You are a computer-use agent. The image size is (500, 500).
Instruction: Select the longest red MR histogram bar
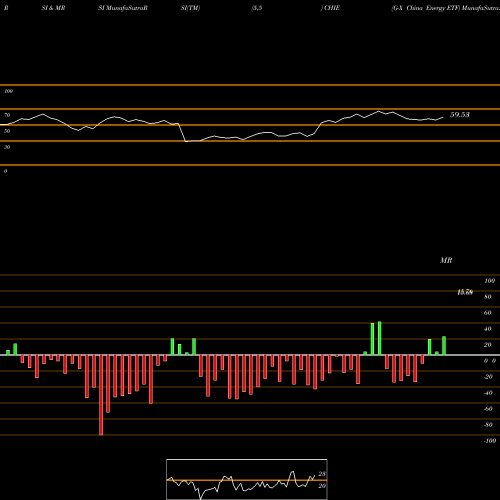coord(101,395)
